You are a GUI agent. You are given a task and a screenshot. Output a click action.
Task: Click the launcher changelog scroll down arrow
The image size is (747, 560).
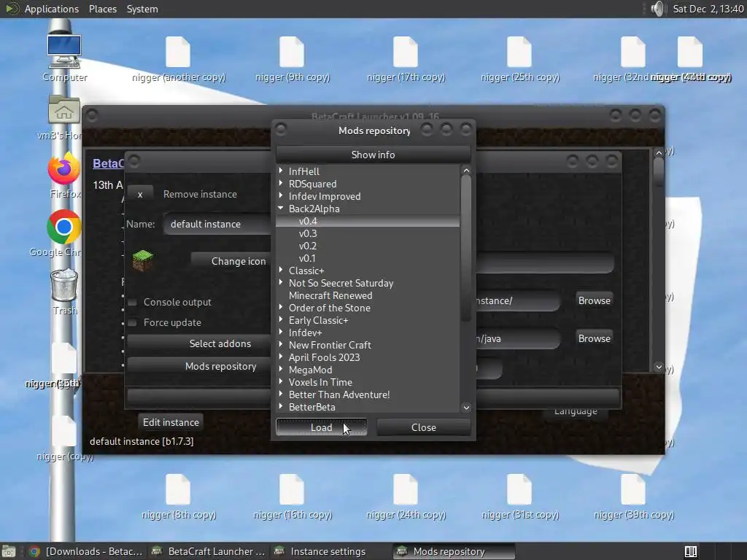pyautogui.click(x=659, y=367)
